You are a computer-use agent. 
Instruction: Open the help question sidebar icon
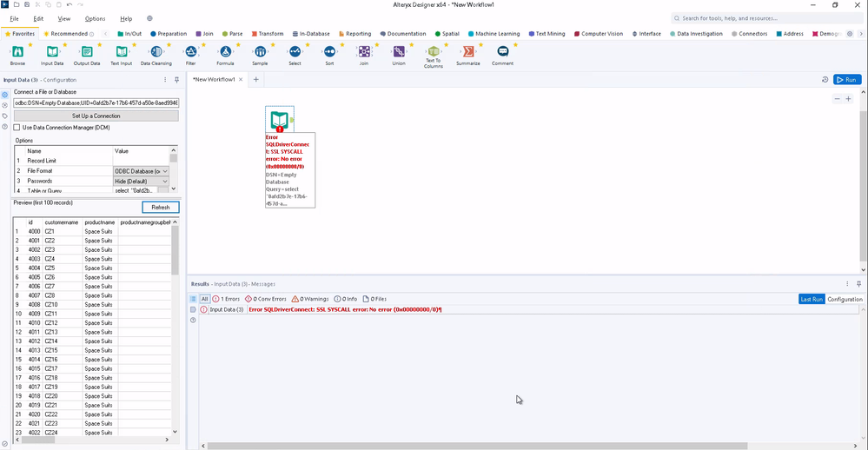point(5,127)
